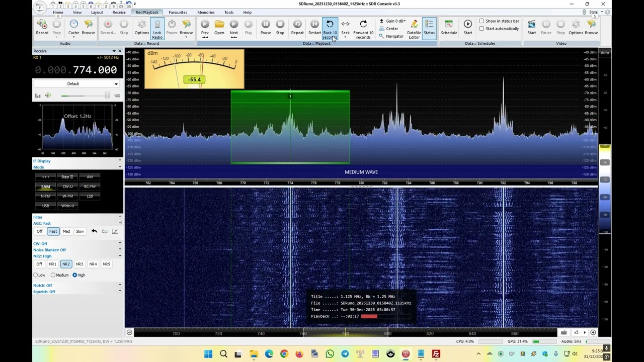Choose Low noise reduction level

click(x=39, y=275)
